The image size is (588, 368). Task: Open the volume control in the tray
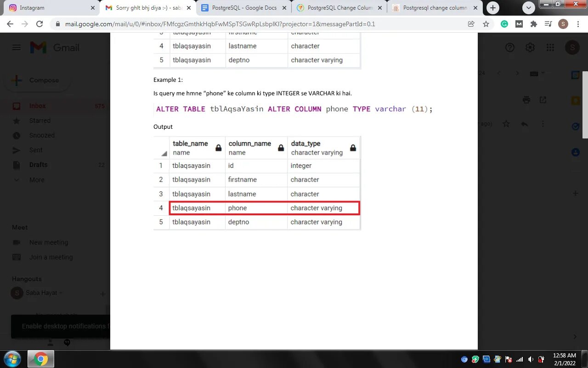click(531, 359)
